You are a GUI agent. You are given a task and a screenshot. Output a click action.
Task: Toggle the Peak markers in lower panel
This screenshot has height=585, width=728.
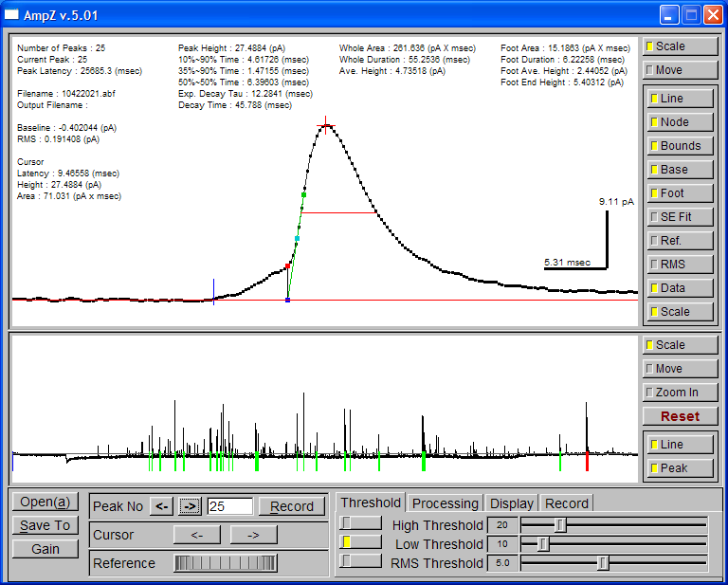pos(681,468)
